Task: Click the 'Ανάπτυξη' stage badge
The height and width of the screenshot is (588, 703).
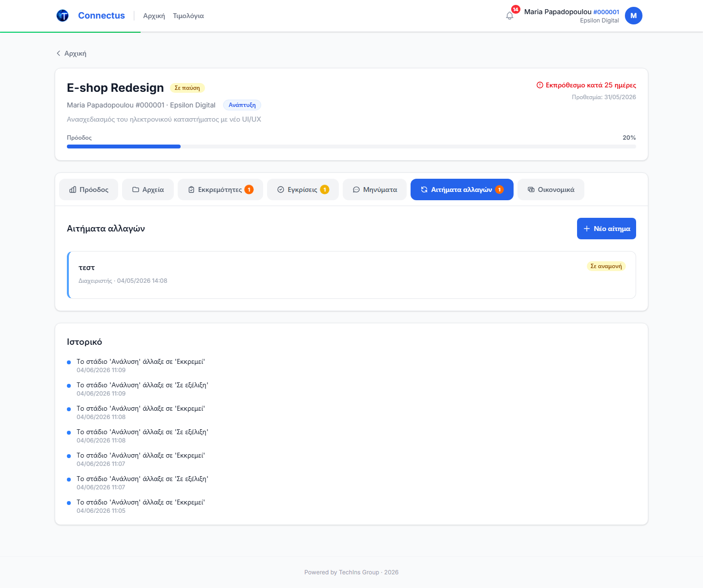Action: 242,105
